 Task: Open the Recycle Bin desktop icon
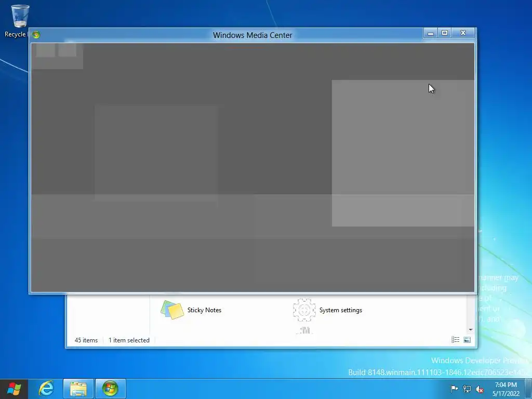coord(20,20)
